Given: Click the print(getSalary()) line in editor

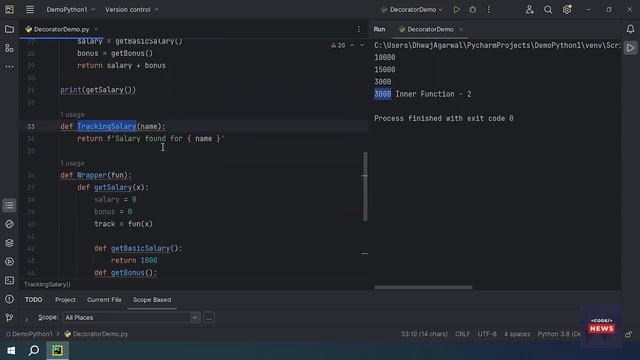Looking at the screenshot, I should click(98, 90).
